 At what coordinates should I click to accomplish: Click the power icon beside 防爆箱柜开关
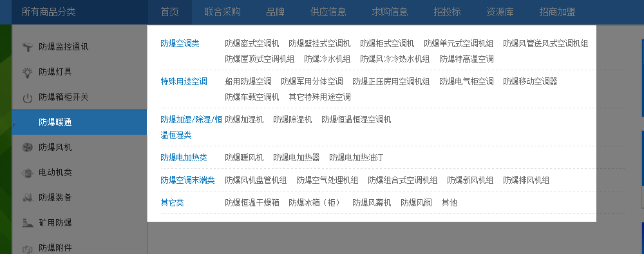(x=27, y=98)
